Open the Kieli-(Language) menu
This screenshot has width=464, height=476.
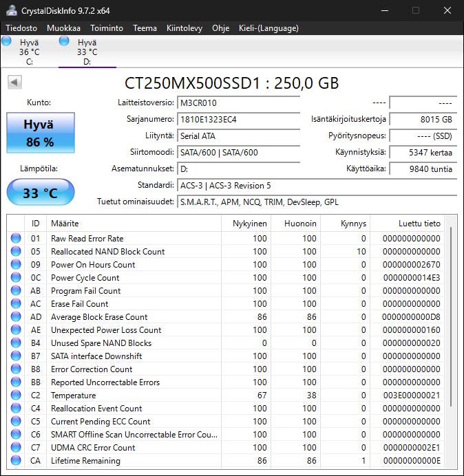tap(268, 28)
